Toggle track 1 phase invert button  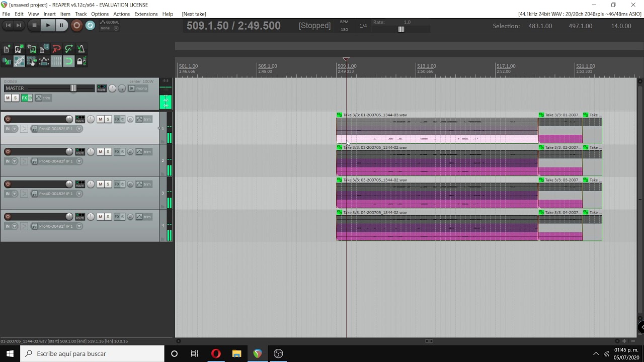(130, 119)
